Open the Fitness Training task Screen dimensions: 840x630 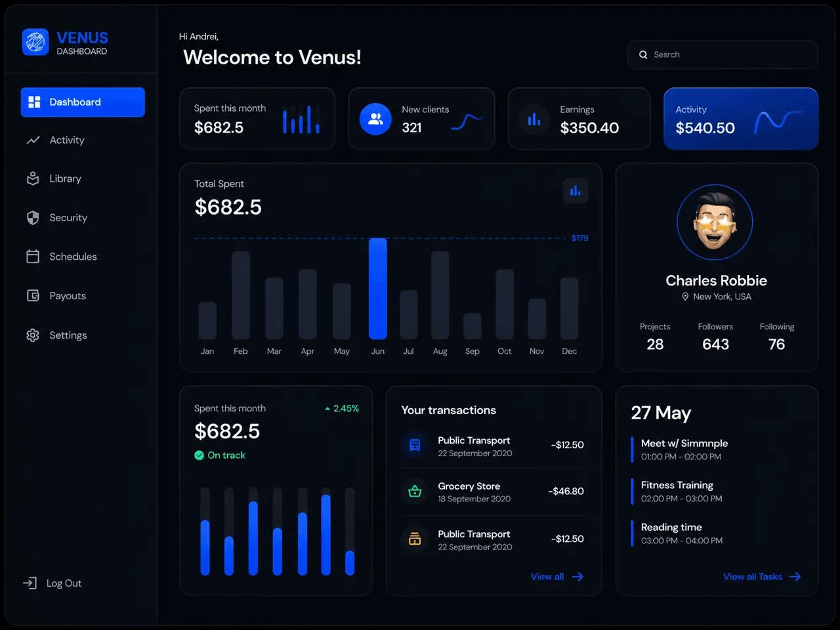point(677,492)
